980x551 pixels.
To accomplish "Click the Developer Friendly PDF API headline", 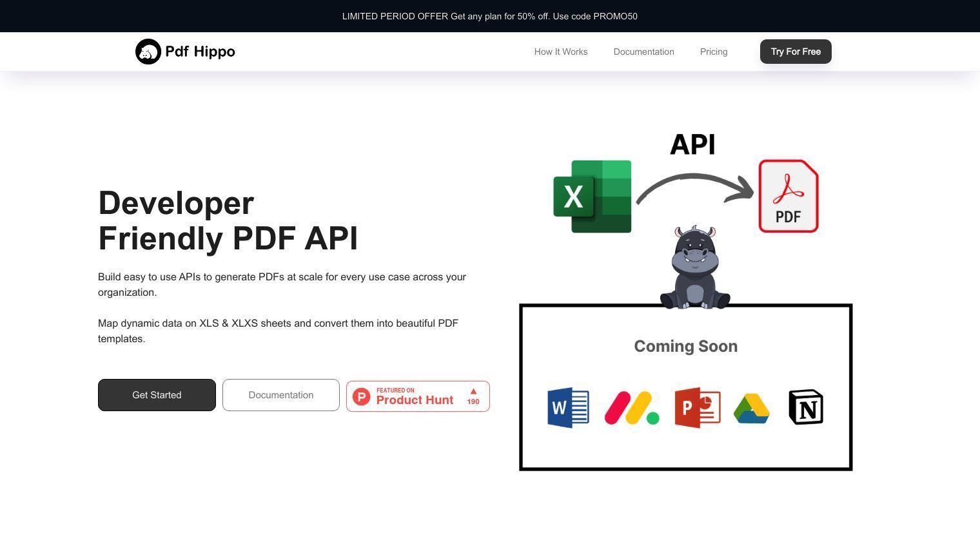I will 228,220.
